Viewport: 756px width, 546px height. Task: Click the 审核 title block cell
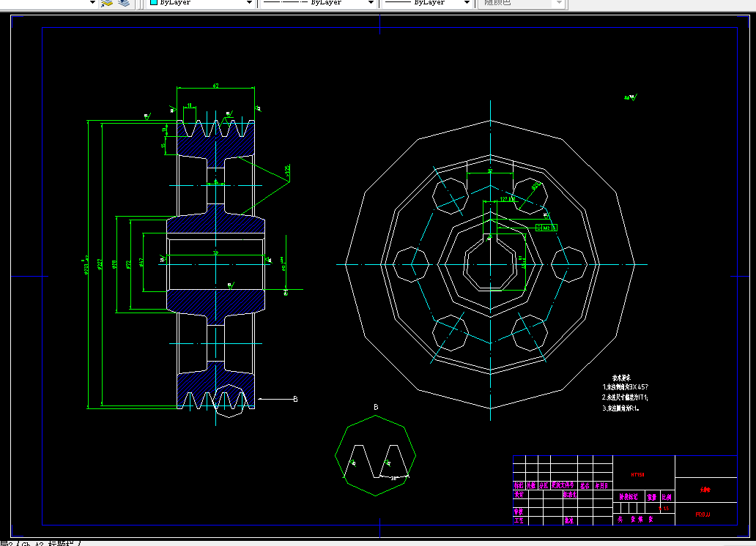point(519,512)
